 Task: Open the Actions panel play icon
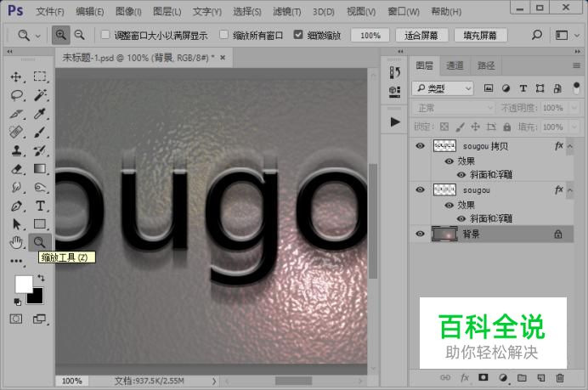click(x=395, y=122)
